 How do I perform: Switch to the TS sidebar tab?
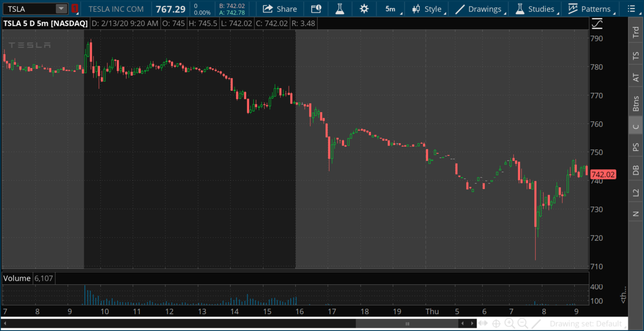635,55
